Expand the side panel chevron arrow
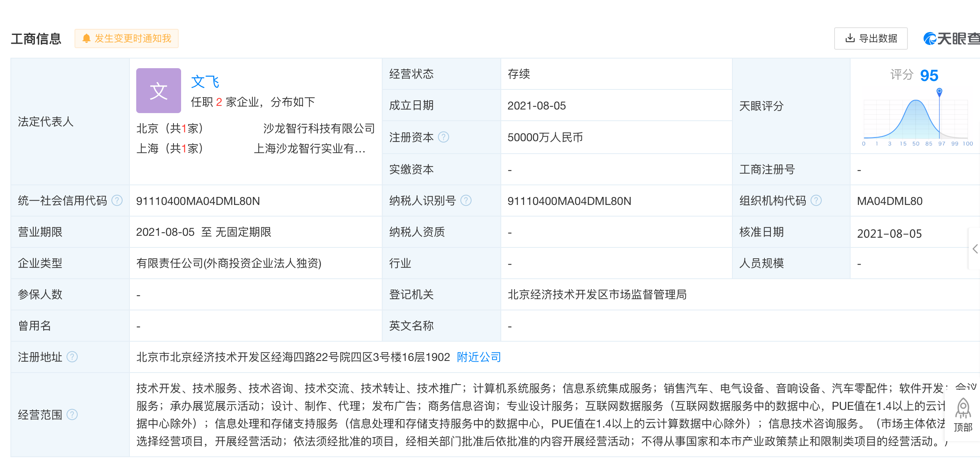Image resolution: width=980 pixels, height=466 pixels. [x=975, y=249]
